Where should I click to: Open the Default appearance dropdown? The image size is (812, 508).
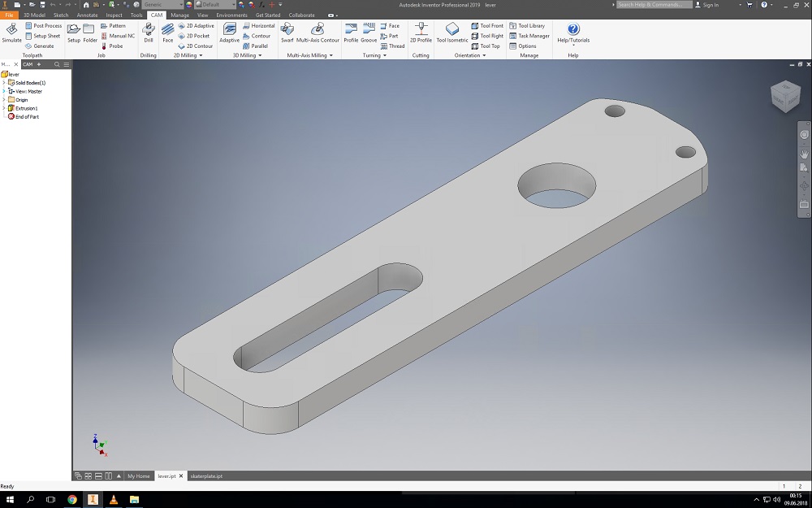click(215, 5)
